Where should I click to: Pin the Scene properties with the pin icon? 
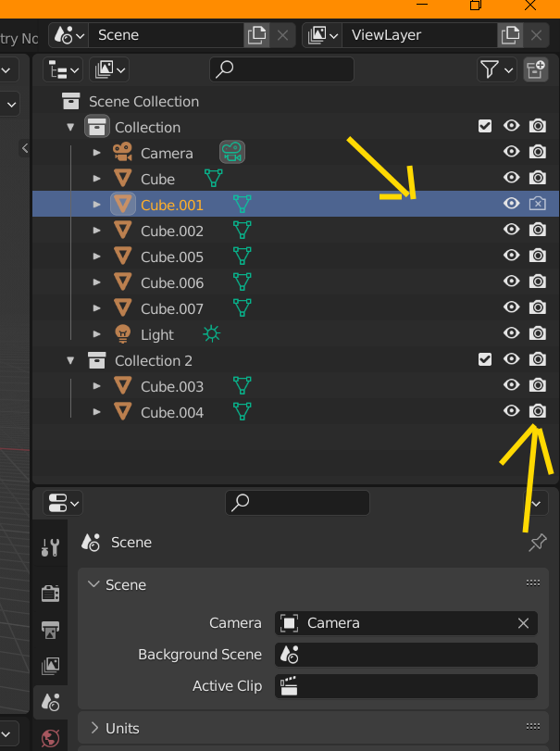(x=537, y=543)
